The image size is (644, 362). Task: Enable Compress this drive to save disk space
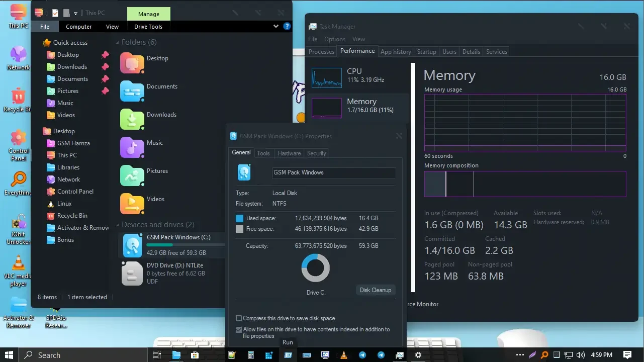click(x=239, y=318)
